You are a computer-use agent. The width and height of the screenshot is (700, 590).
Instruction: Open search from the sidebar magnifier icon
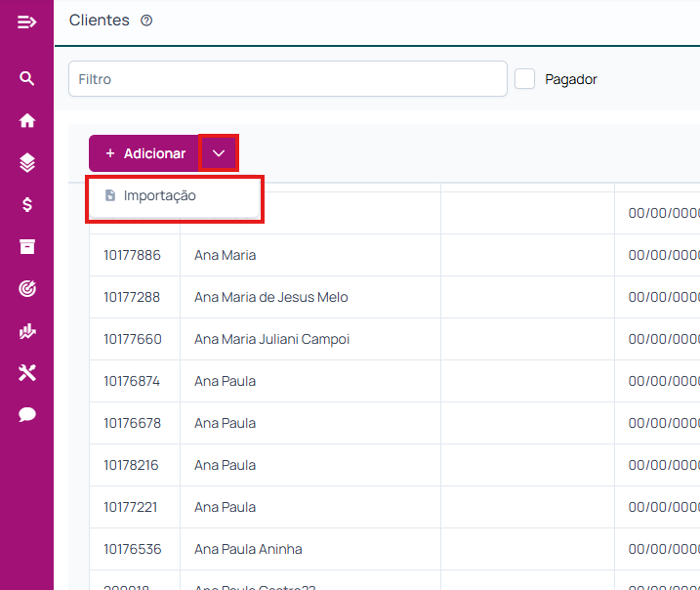[x=27, y=79]
